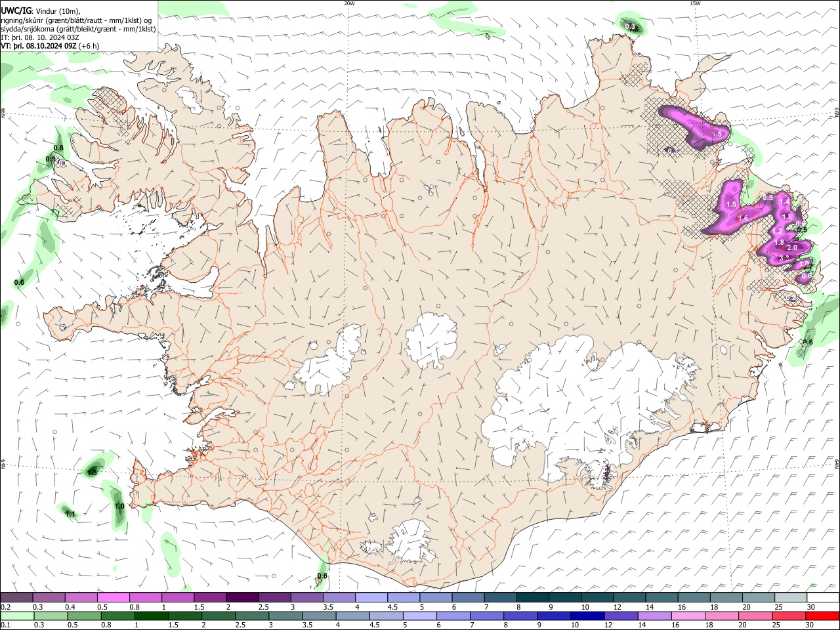Click the 0.4 label under the upper legend row
The width and height of the screenshot is (840, 630).
point(70,607)
